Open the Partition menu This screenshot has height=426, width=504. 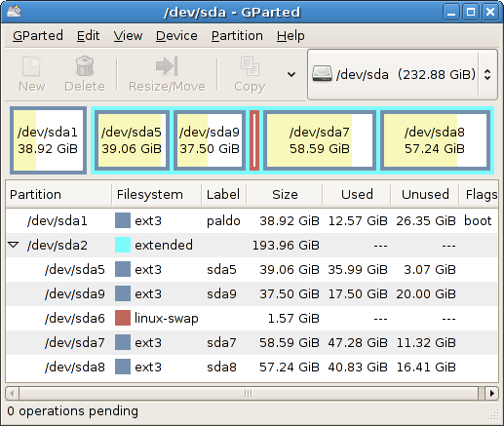tap(237, 35)
